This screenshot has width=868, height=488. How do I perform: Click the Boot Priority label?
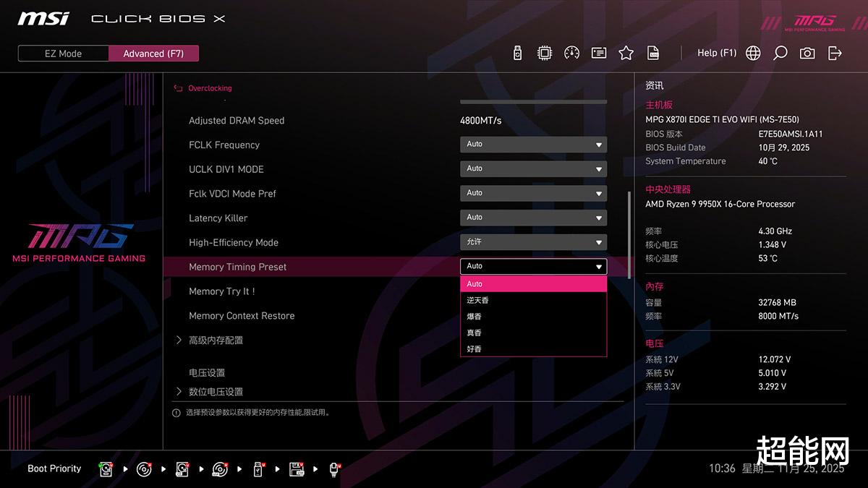point(54,468)
